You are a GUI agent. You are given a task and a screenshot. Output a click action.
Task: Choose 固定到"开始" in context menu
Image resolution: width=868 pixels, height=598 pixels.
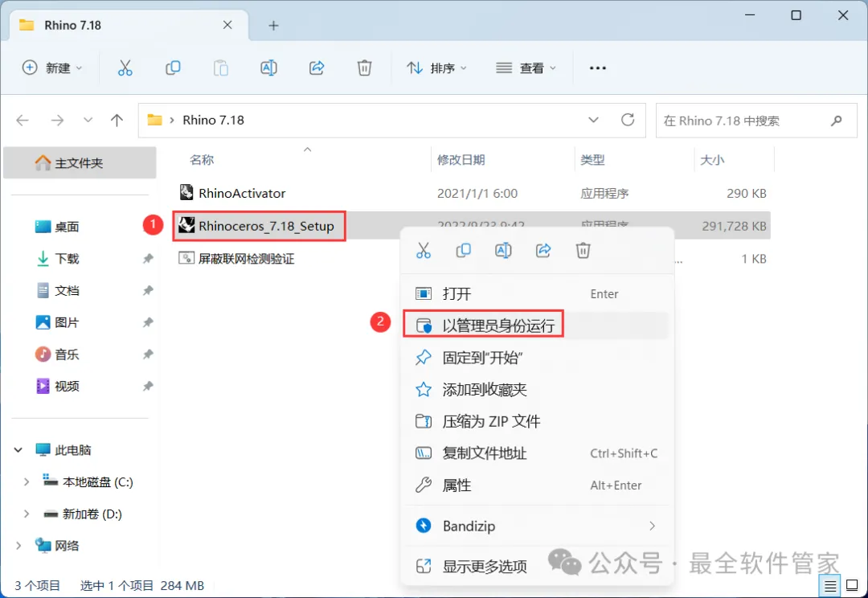coord(534,357)
